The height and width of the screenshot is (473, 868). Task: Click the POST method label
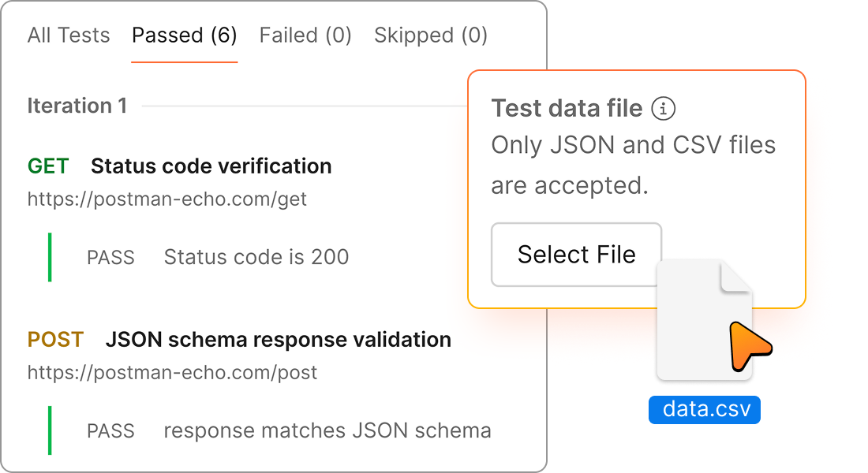[55, 340]
